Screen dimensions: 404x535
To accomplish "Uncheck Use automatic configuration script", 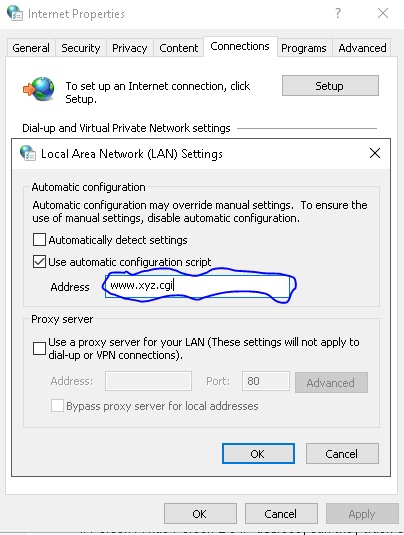I will [x=39, y=262].
